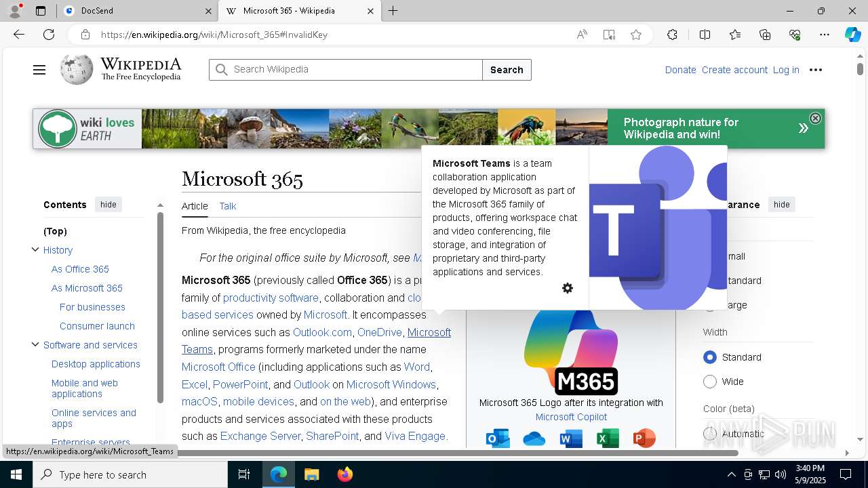Open the popup preview settings gear
The width and height of the screenshot is (868, 488).
click(568, 288)
